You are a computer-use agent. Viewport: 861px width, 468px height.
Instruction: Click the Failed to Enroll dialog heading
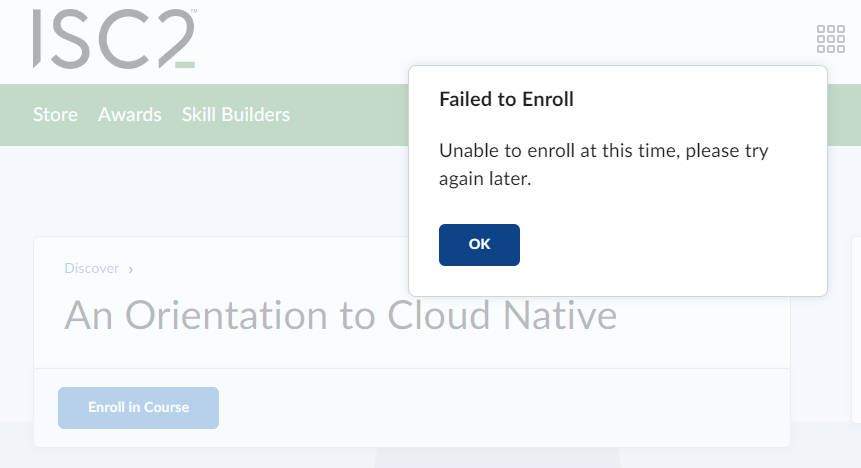[x=506, y=100]
